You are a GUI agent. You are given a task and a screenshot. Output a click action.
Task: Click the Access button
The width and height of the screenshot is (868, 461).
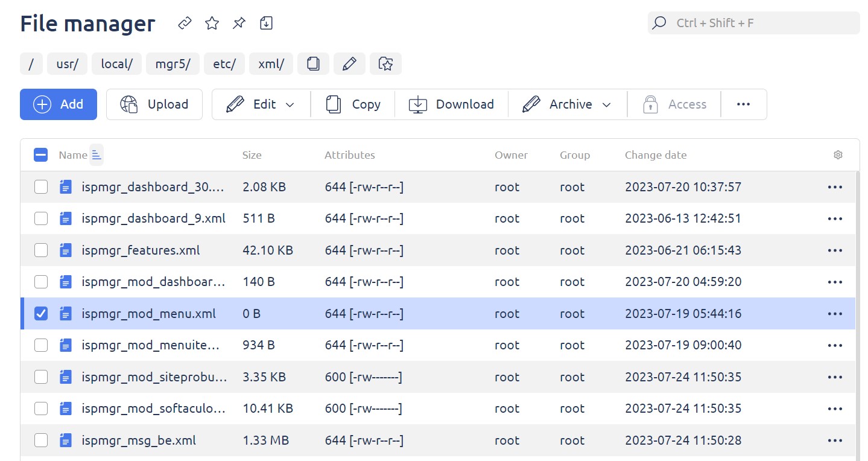674,104
